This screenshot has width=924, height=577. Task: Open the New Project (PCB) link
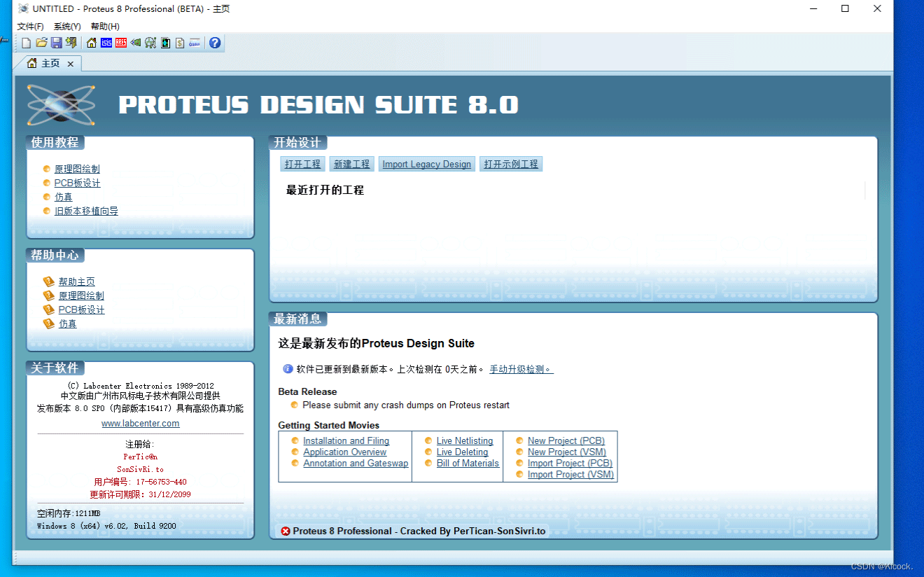tap(566, 441)
